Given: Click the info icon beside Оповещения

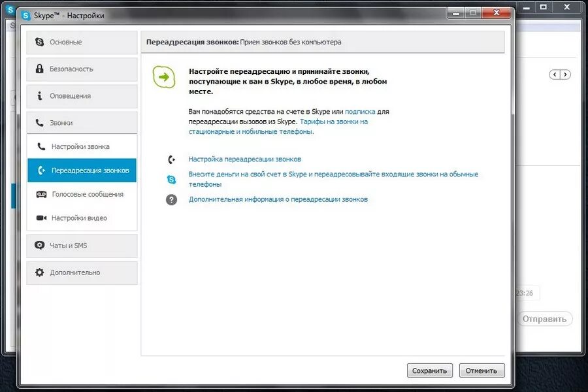Looking at the screenshot, I should pos(39,95).
